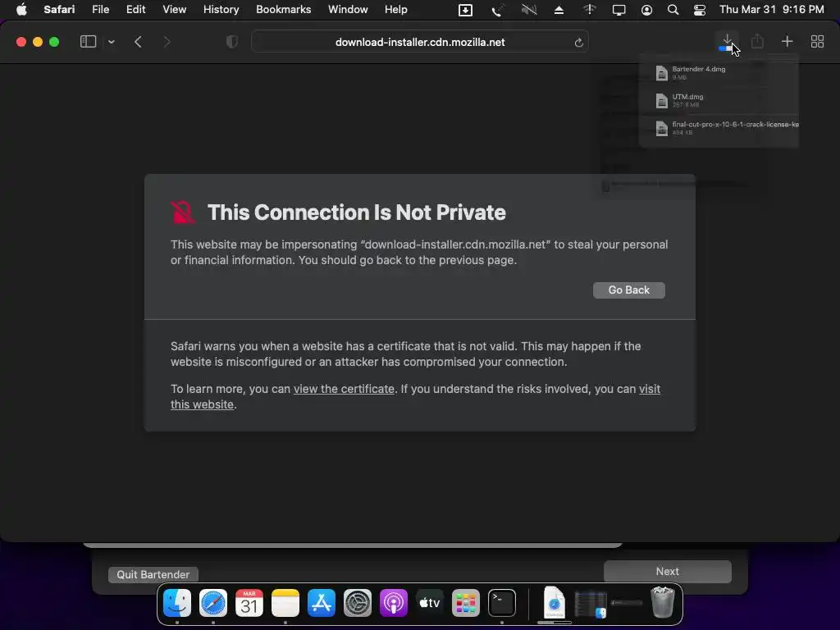Open the Window menu
840x630 pixels.
[x=348, y=10]
